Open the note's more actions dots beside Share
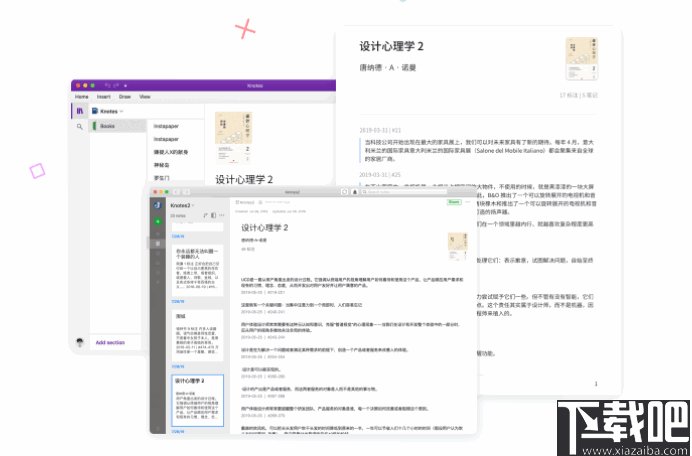 tap(468, 202)
